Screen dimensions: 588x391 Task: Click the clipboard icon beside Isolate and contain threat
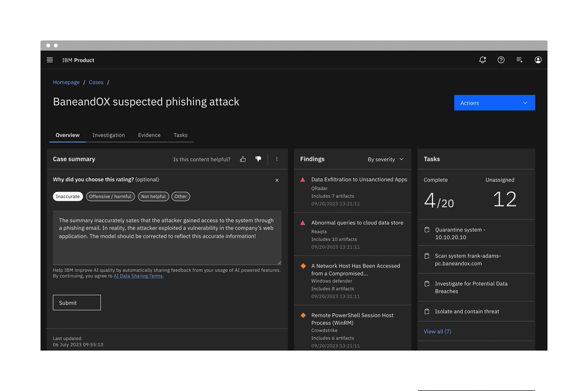coord(427,311)
